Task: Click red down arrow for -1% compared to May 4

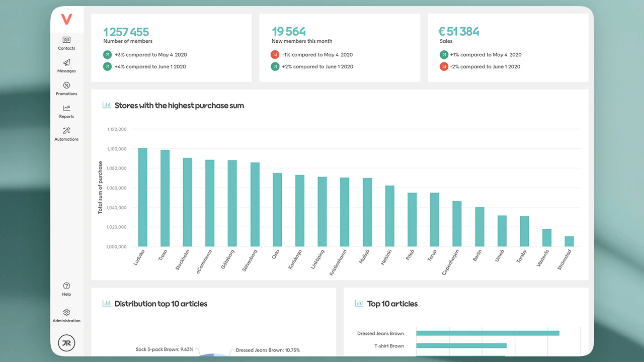Action: [275, 55]
